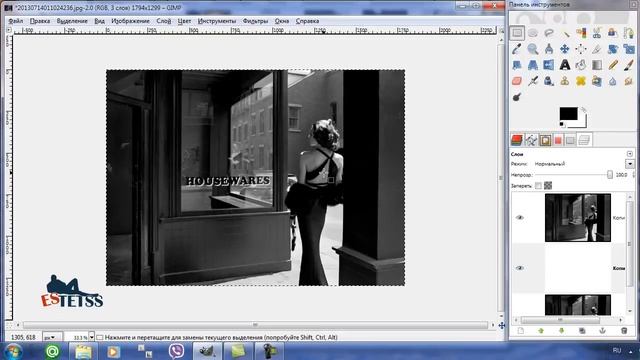Lower the layer with green down arrow

coord(562,331)
